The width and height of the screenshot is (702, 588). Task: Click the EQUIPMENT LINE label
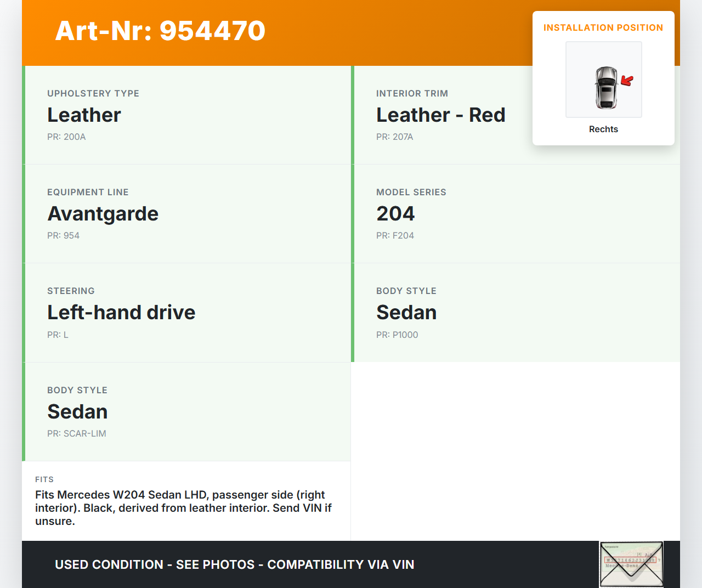[88, 192]
